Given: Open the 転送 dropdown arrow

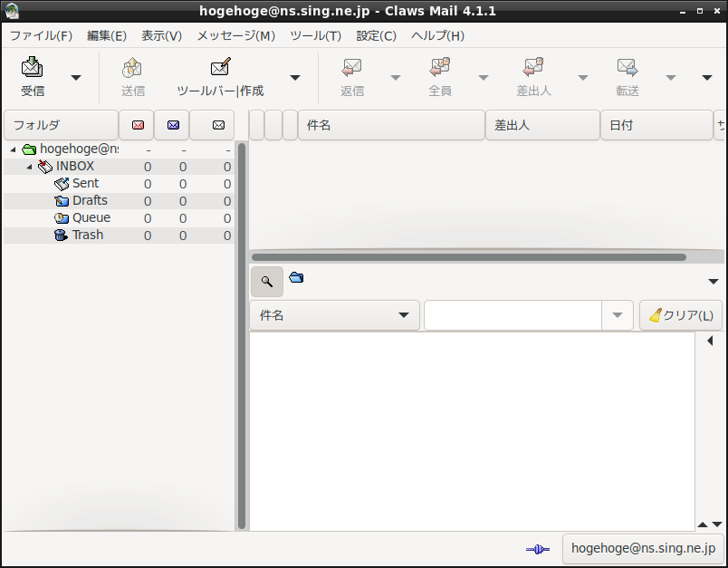Looking at the screenshot, I should tap(670, 78).
